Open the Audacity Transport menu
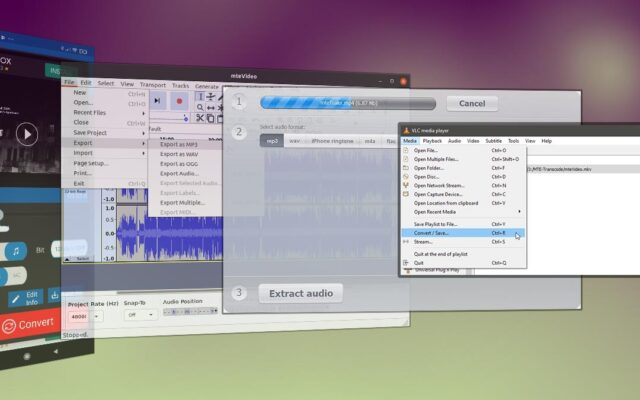 153,85
